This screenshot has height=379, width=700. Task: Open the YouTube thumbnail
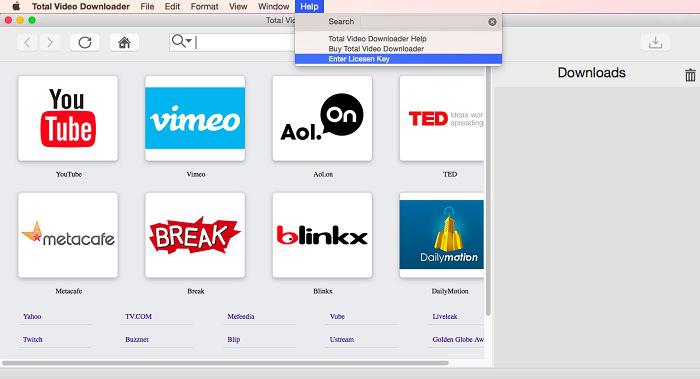pyautogui.click(x=68, y=118)
